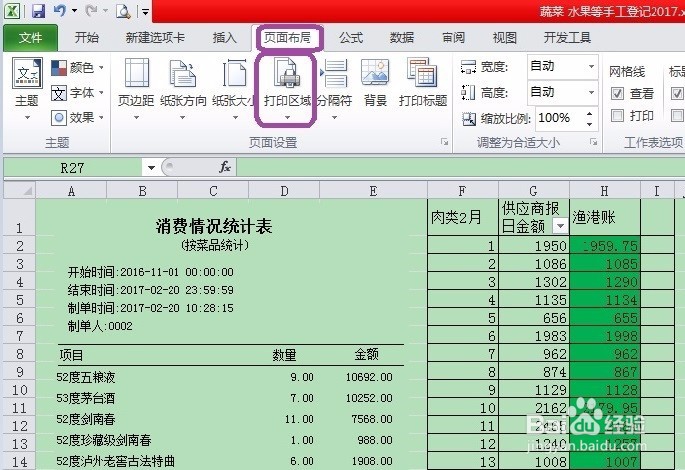Click the Excel application icon
This screenshot has width=685, height=470.
pyautogui.click(x=12, y=10)
